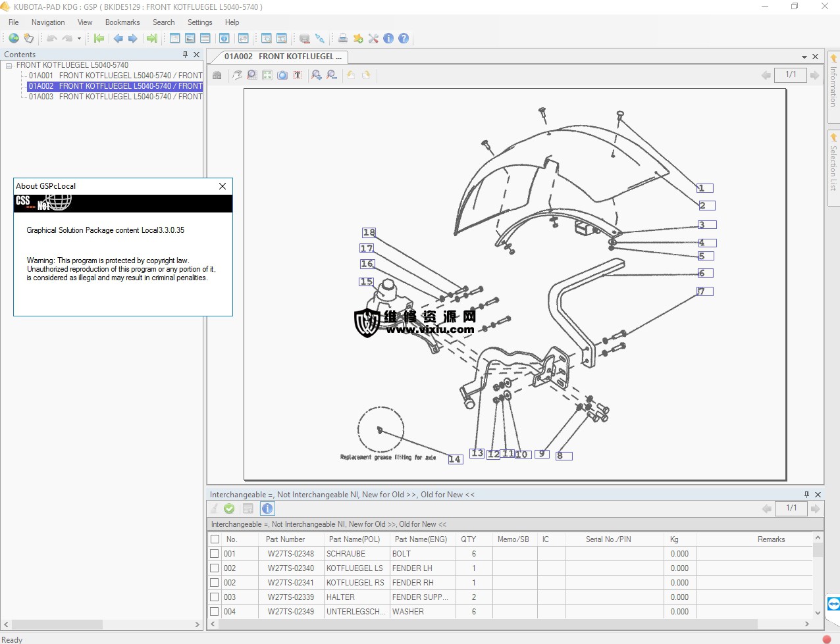Check the box for UNTERLEGSCH... row

(215, 611)
